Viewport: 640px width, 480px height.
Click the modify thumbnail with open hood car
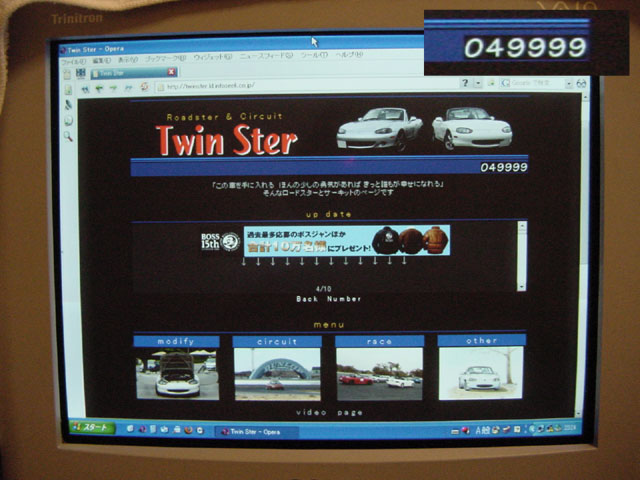177,374
